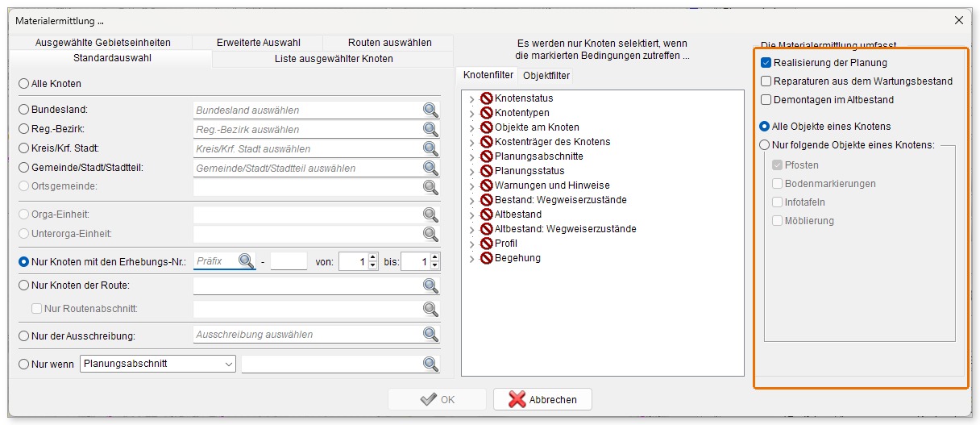
Task: Click the prohibition icon next to Planungsabschnitte
Action: [x=486, y=156]
